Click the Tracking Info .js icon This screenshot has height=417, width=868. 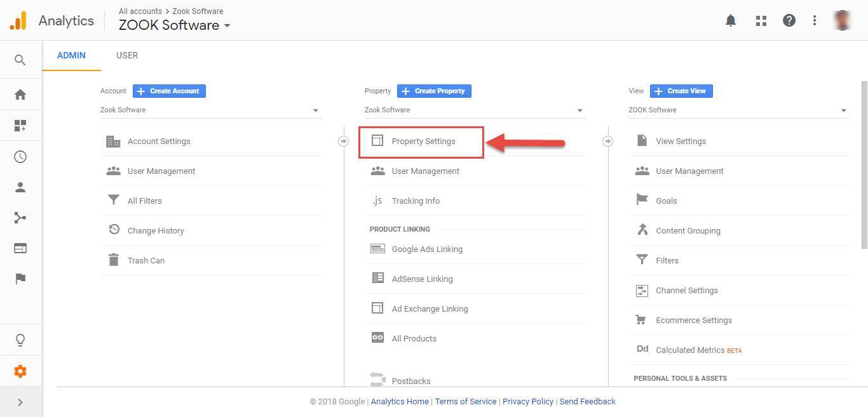(x=377, y=201)
